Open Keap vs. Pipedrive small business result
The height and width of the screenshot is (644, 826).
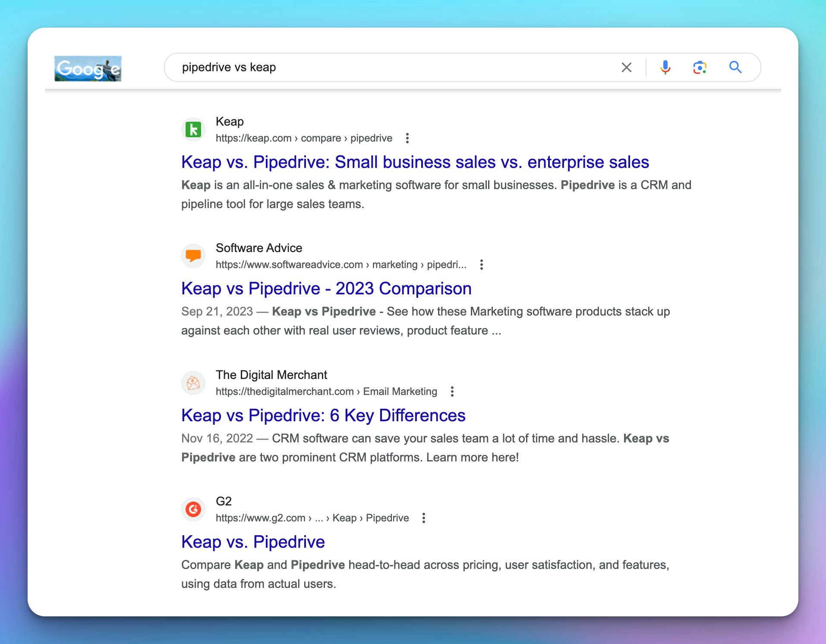coord(415,162)
